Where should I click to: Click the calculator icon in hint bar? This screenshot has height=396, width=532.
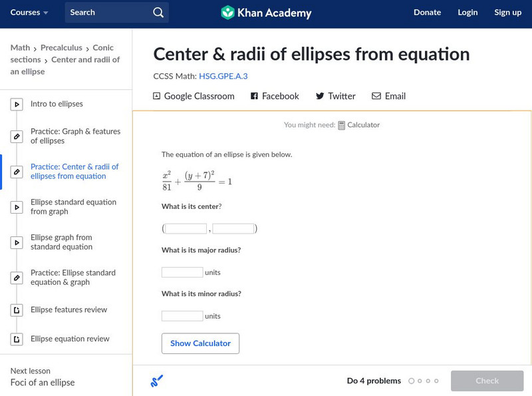tap(342, 125)
